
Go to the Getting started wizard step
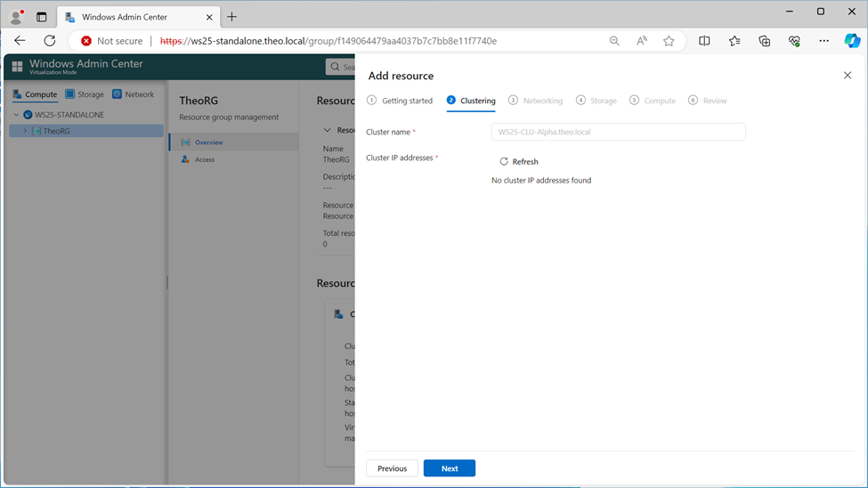(400, 101)
